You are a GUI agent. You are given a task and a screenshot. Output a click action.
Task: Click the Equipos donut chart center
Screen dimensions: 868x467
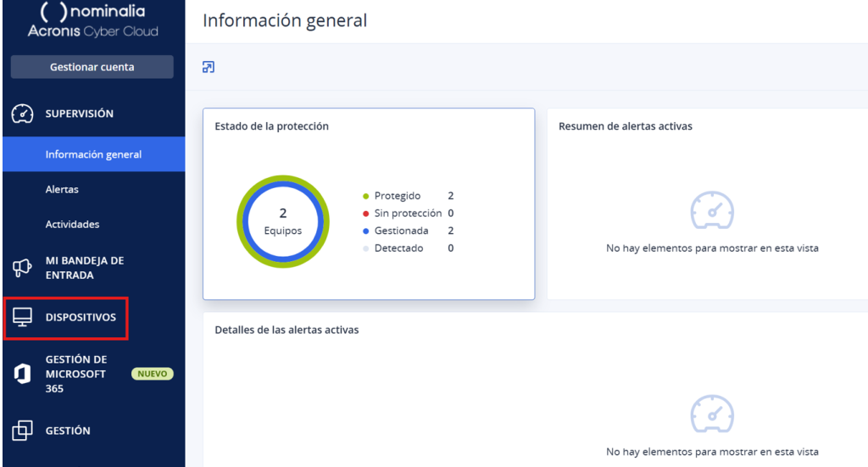(x=283, y=221)
